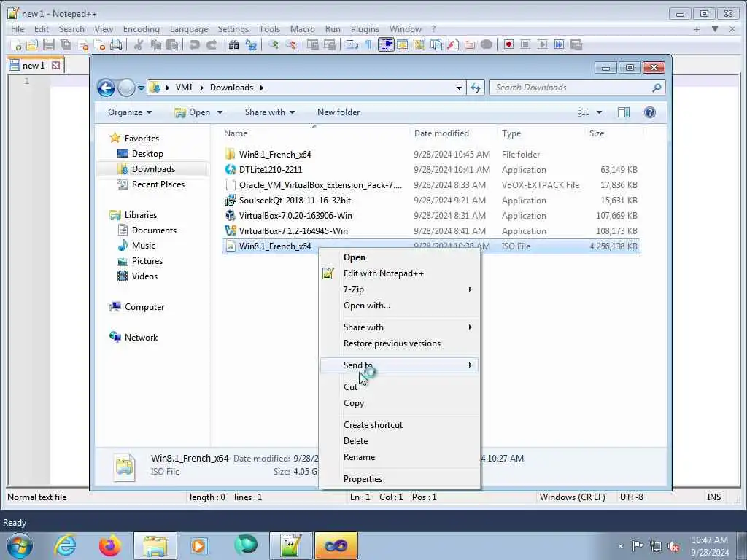747x560 pixels.
Task: Create new document in Notepad++ toolbar
Action: 16,44
